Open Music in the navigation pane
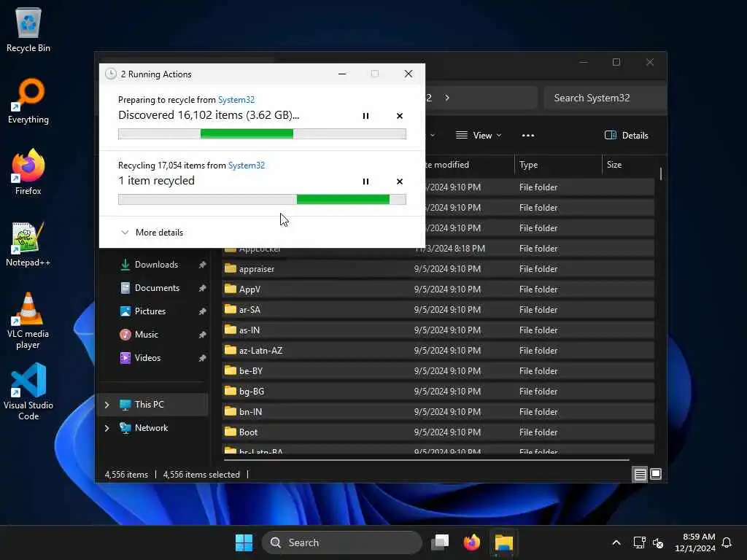 146,334
